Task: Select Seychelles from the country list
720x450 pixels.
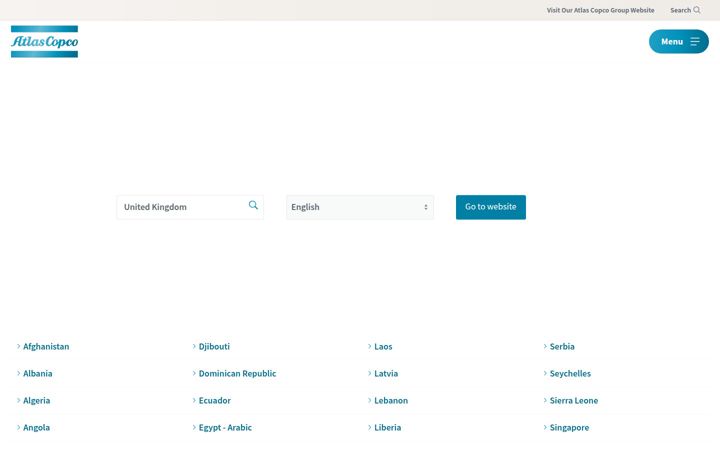Action: [570, 374]
